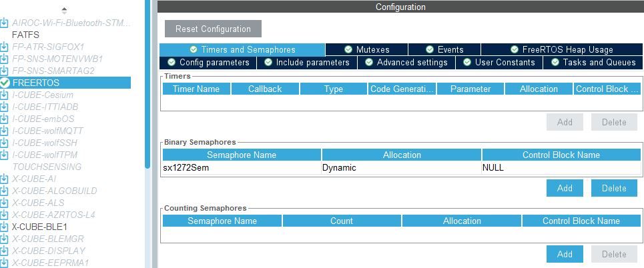This screenshot has width=644, height=268.
Task: Open the Timers and Semaphores tab
Action: (x=242, y=49)
